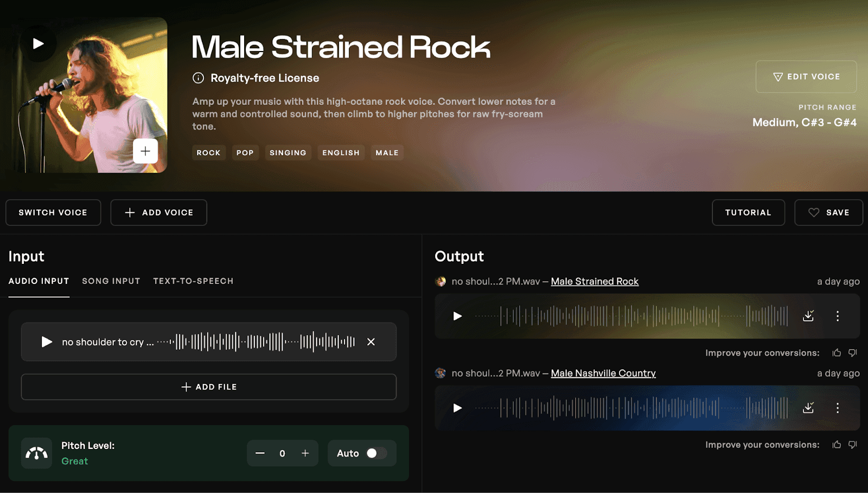Thumbs down the Male Strained Rock conversion
This screenshot has width=868, height=493.
click(853, 353)
